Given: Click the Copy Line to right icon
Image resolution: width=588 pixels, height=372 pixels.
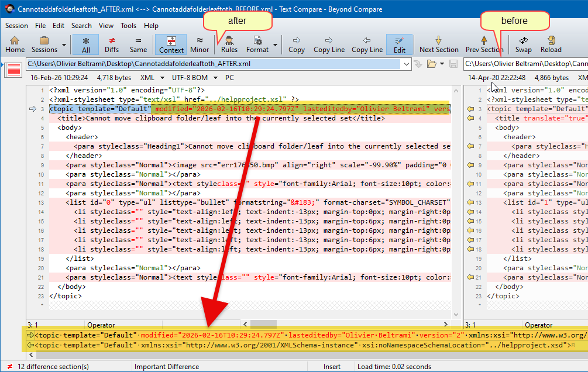Looking at the screenshot, I should 329,40.
